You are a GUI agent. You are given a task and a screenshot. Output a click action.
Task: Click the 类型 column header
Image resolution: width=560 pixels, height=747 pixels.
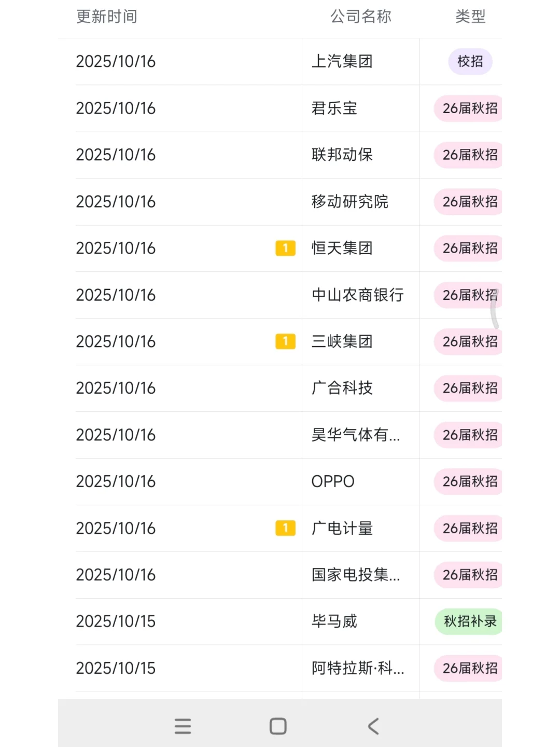(470, 17)
